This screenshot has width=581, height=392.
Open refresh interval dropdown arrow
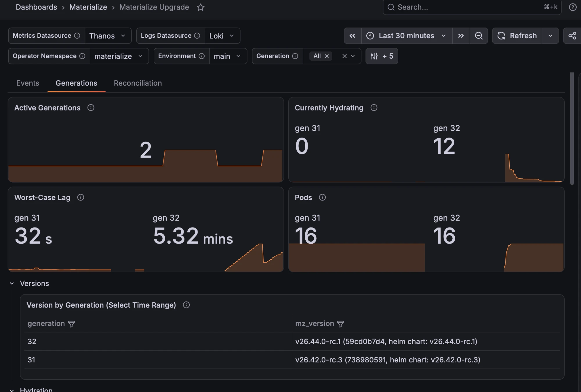point(550,36)
